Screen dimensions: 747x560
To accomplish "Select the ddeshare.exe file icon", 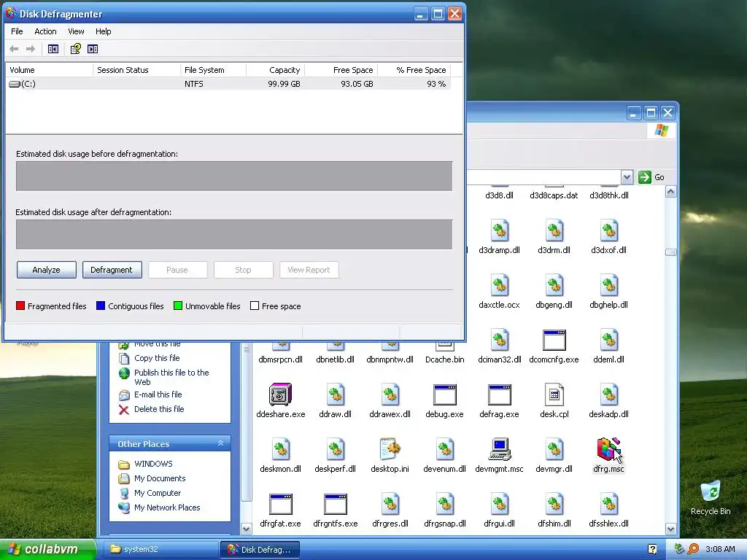I will tap(281, 395).
